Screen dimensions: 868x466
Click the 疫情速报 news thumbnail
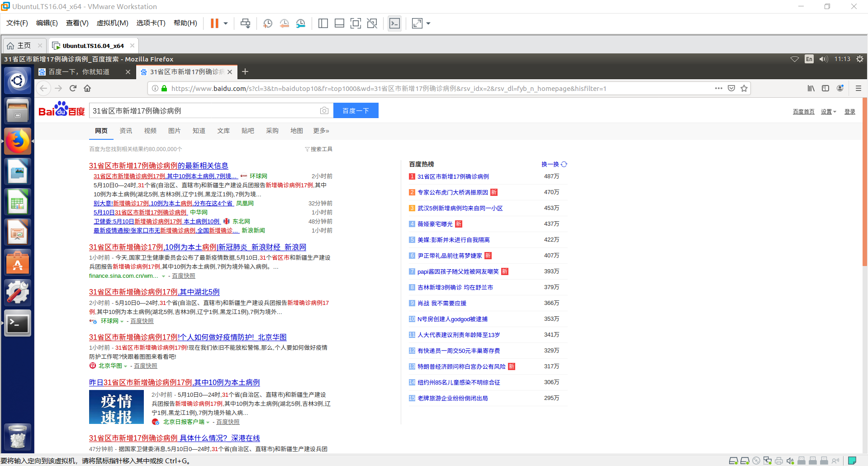[x=116, y=407]
